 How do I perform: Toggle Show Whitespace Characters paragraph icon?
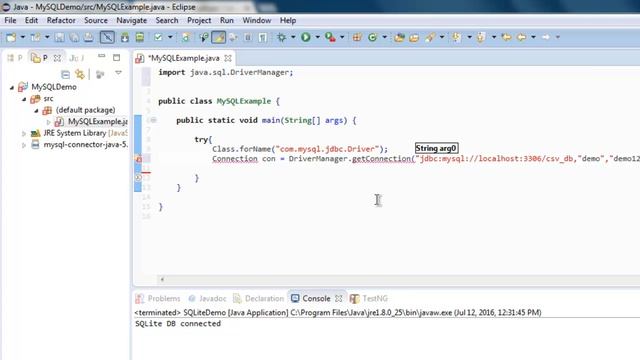click(x=262, y=38)
